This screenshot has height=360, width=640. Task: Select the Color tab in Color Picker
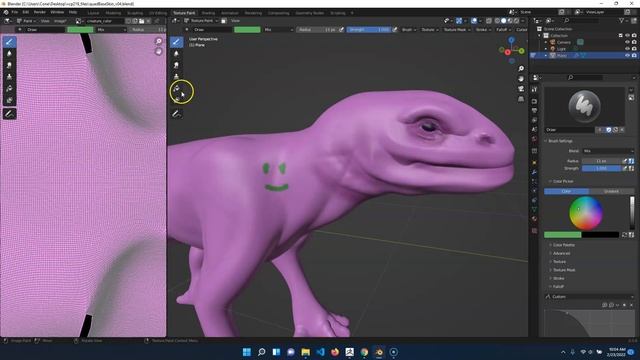coord(566,191)
